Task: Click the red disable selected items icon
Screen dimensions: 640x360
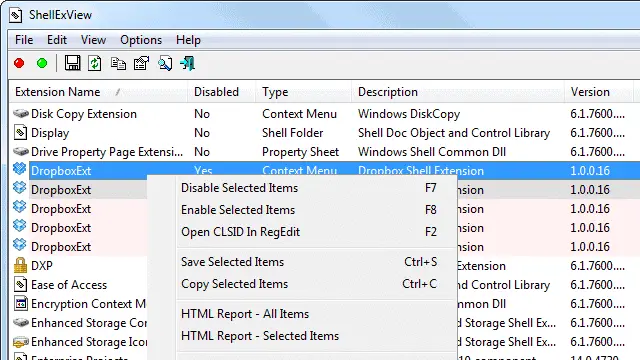Action: point(19,63)
